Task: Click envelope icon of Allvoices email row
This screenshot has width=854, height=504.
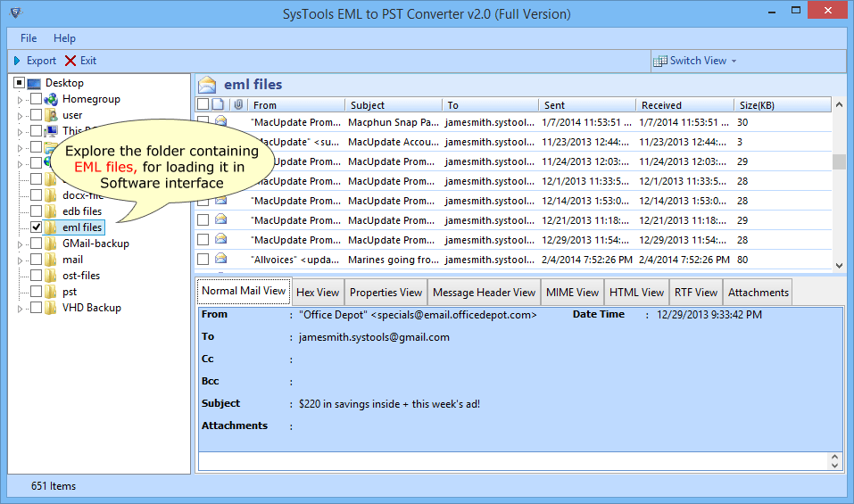Action: (220, 258)
